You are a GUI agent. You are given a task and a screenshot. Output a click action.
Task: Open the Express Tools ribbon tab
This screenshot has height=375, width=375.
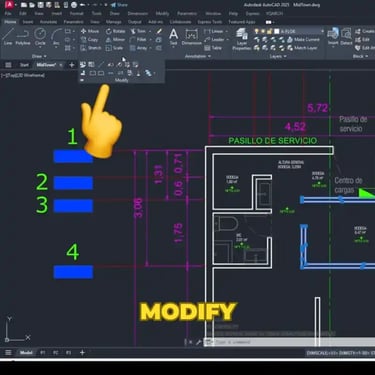(209, 22)
